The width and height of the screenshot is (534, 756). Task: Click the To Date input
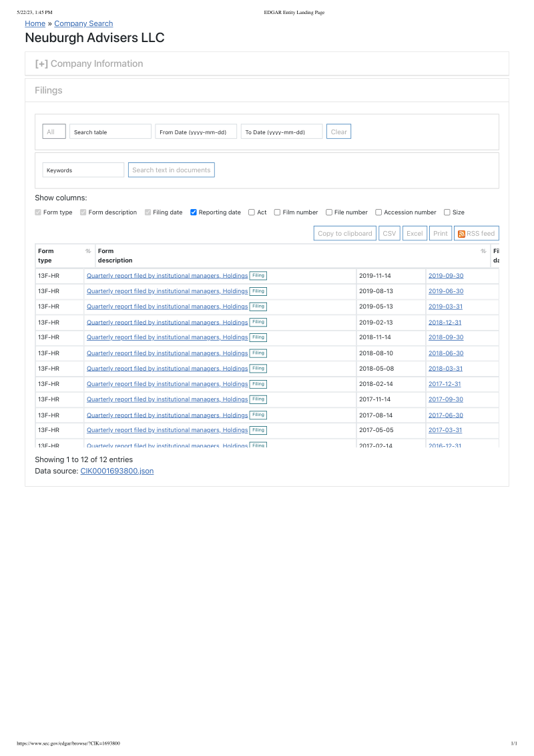[282, 132]
